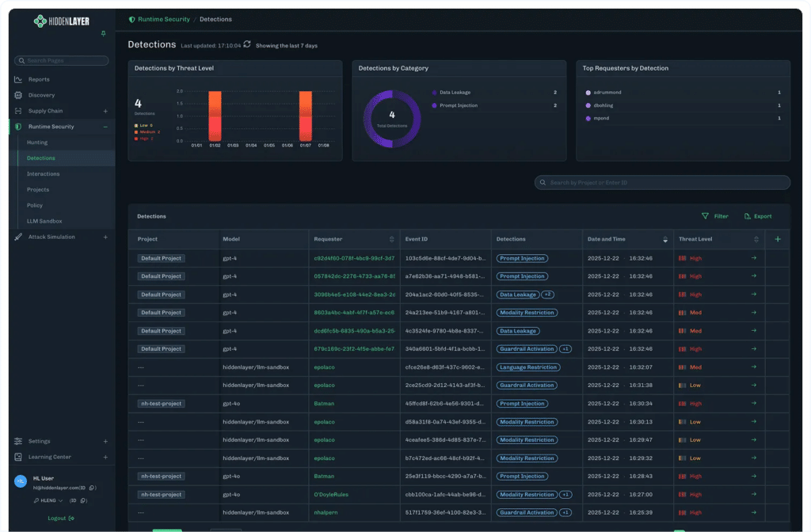Screen dimensions: 811x532
Task: Open row arrow for event 103c5d6e
Action: 754,258
